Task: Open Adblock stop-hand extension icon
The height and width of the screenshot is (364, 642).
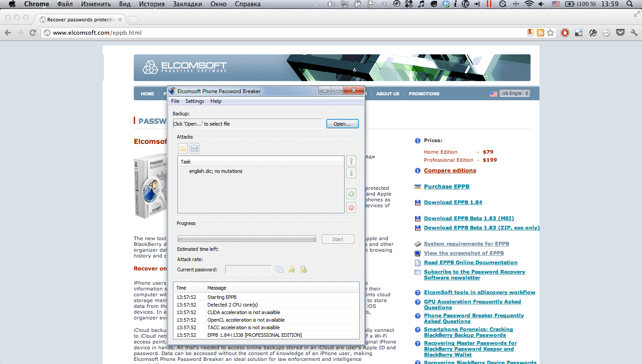Action: pos(565,33)
